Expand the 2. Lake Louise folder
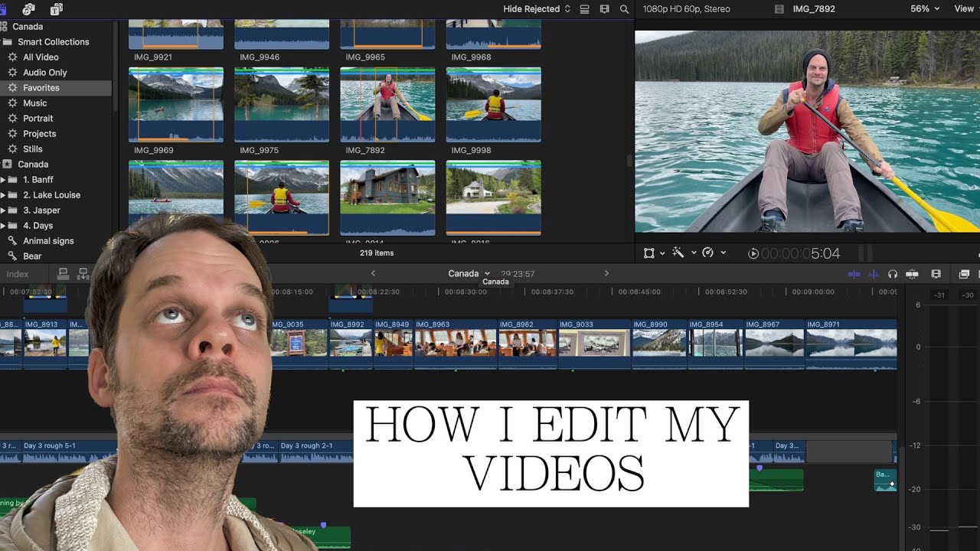The width and height of the screenshot is (980, 551). tap(3, 195)
